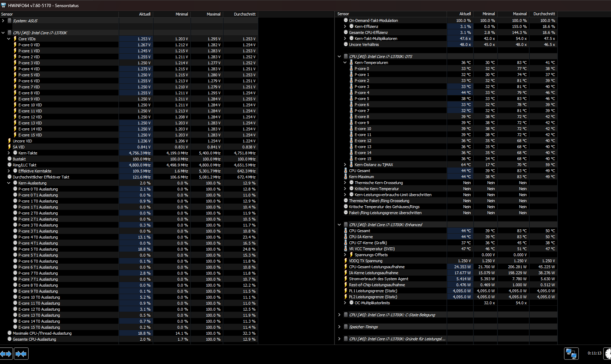Screen dimensions: 611x364
Task: Select the Stromverbrauch des System Agent row
Action: (446, 279)
